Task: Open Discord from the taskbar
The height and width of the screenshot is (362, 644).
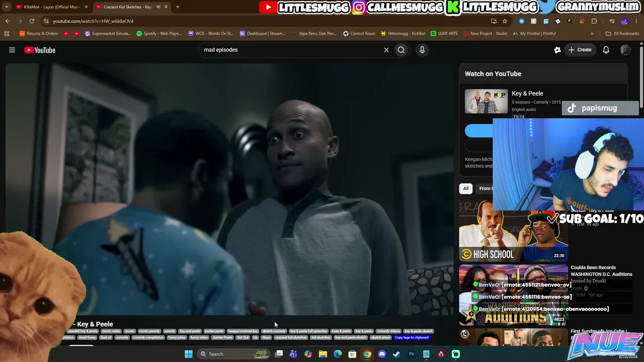Action: (382, 354)
